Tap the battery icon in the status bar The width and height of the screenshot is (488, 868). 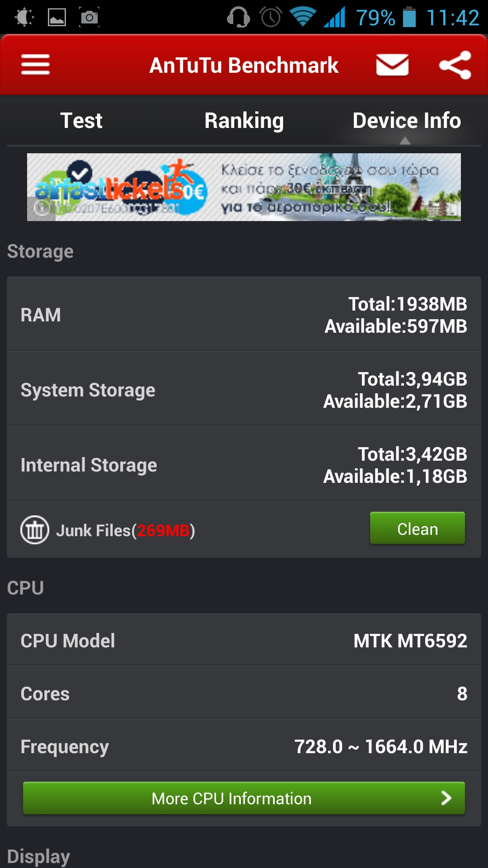[x=409, y=17]
